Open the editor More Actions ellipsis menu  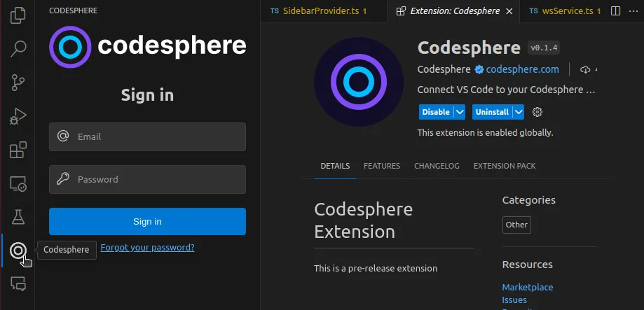coord(634,11)
